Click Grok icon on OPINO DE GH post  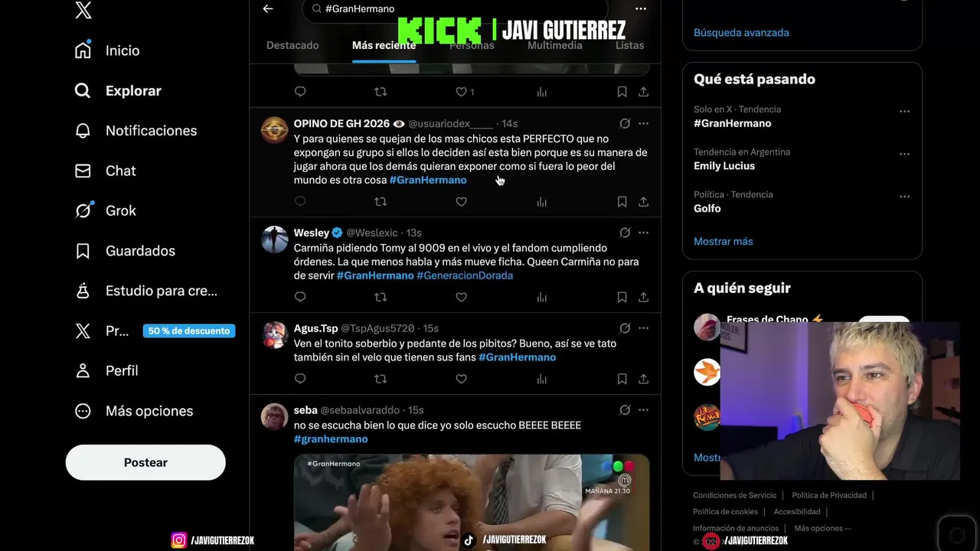(x=625, y=123)
